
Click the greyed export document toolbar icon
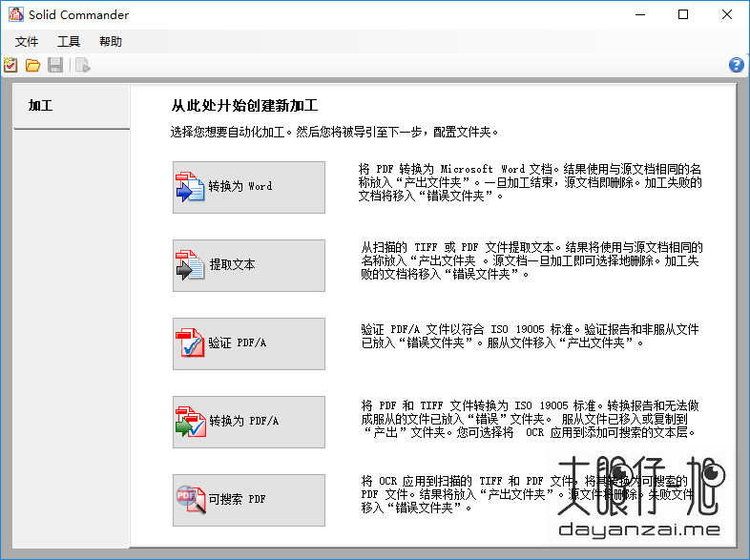click(x=83, y=65)
